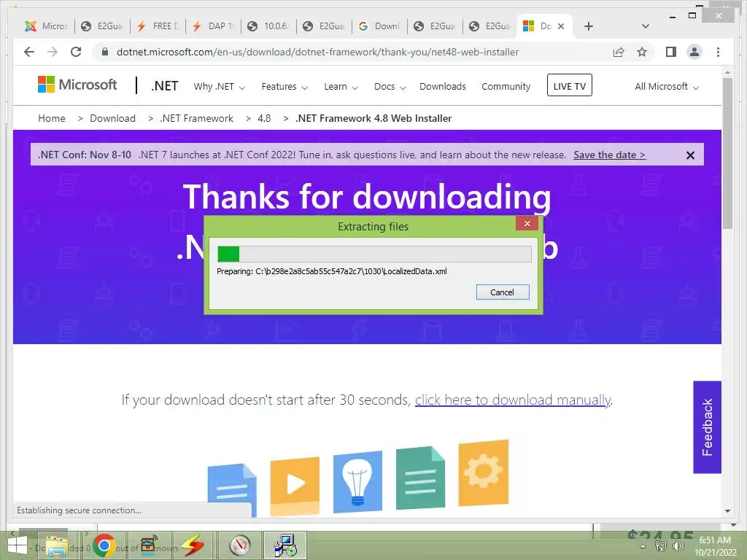This screenshot has width=747, height=560.
Task: Bookmark this page with the star
Action: tap(642, 52)
